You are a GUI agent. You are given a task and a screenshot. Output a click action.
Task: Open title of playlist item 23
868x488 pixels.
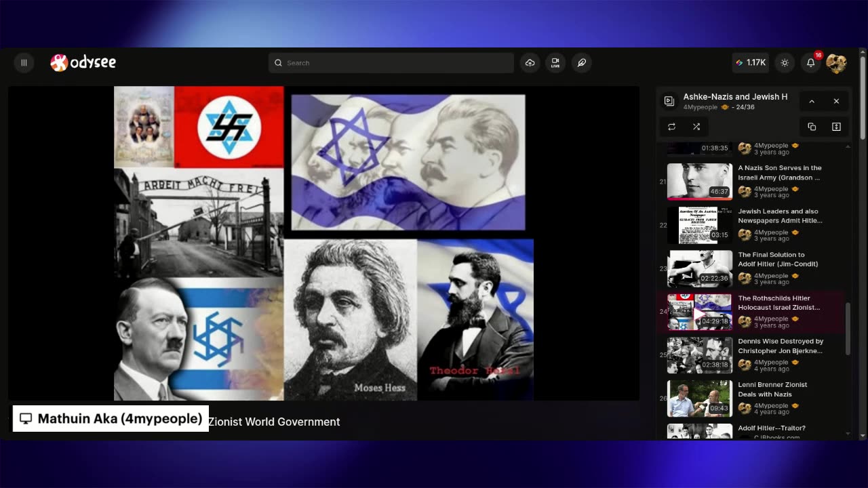[778, 259]
